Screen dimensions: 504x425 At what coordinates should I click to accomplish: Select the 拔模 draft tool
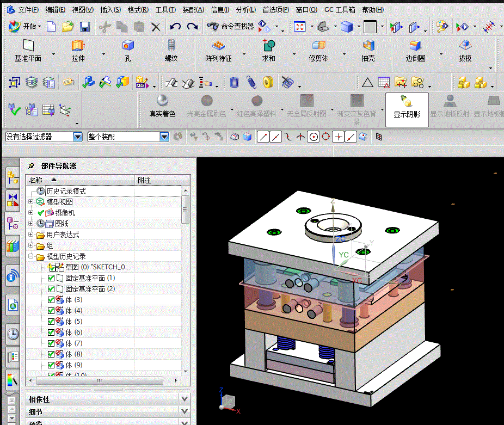(x=465, y=51)
